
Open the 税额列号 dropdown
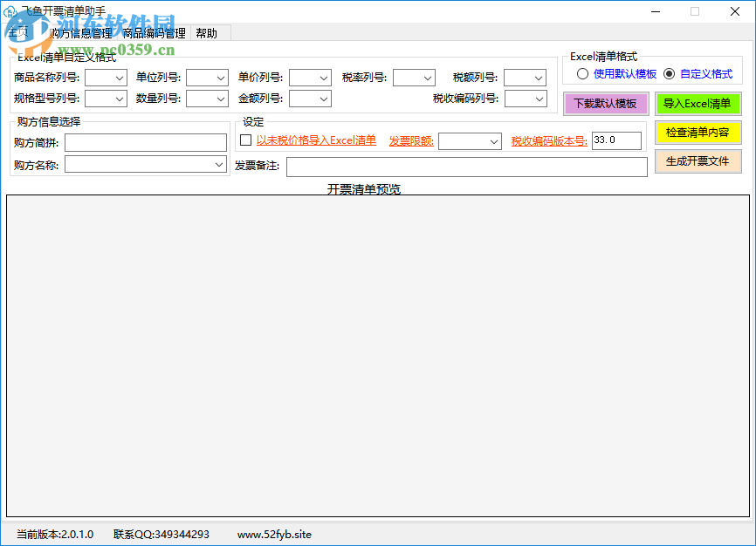point(525,78)
